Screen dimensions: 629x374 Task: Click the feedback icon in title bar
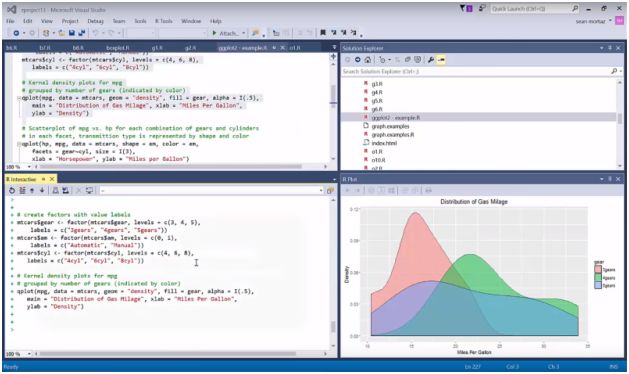(x=482, y=8)
